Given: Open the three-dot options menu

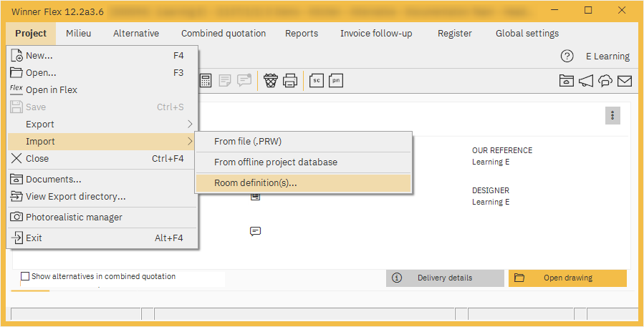Looking at the screenshot, I should (612, 115).
